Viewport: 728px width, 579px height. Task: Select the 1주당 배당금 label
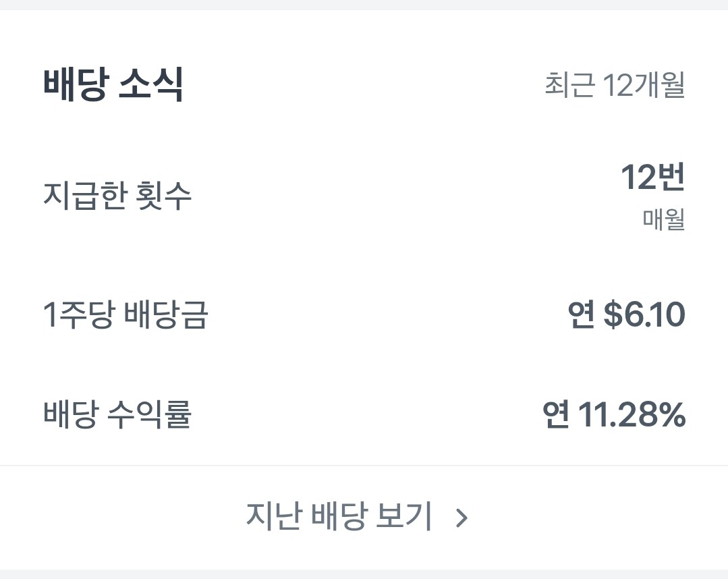pos(125,315)
